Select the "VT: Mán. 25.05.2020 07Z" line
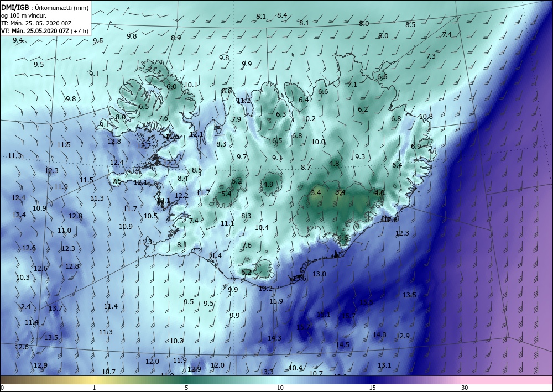Viewport: 553px width, 392px height. click(x=35, y=31)
